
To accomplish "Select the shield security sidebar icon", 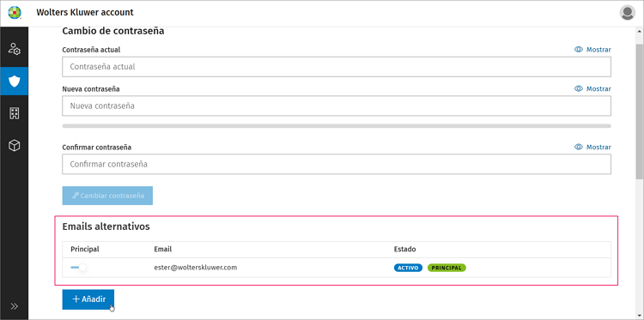I will 15,82.
